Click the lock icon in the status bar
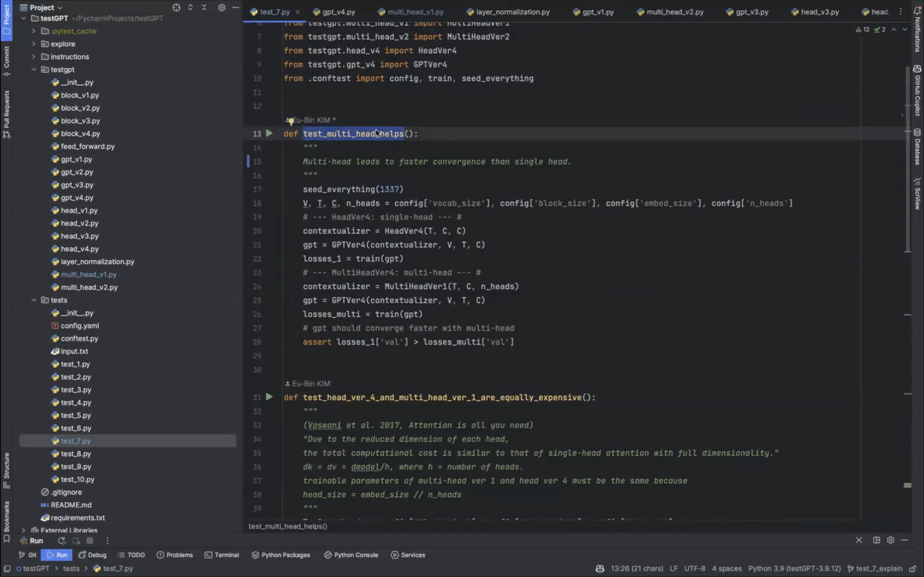The image size is (924, 577). 913,568
